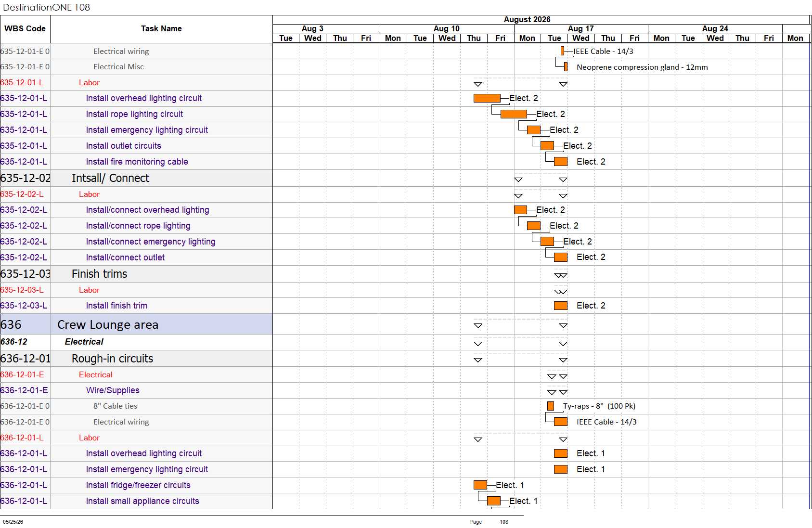Click the Finish trims summary triangle marker
Screen dimensions: 812x528
click(x=561, y=276)
